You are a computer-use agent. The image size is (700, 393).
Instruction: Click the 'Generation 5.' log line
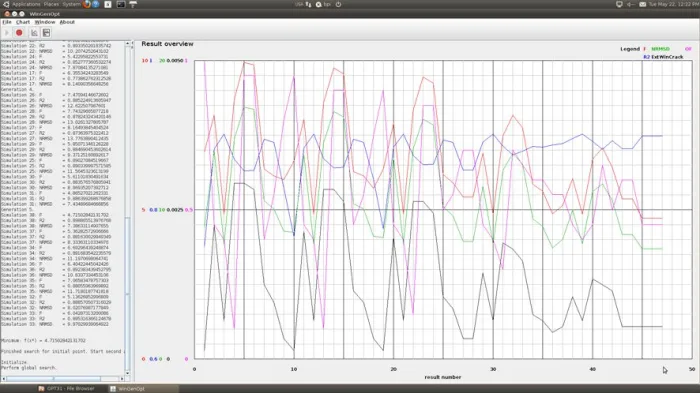(x=17, y=209)
